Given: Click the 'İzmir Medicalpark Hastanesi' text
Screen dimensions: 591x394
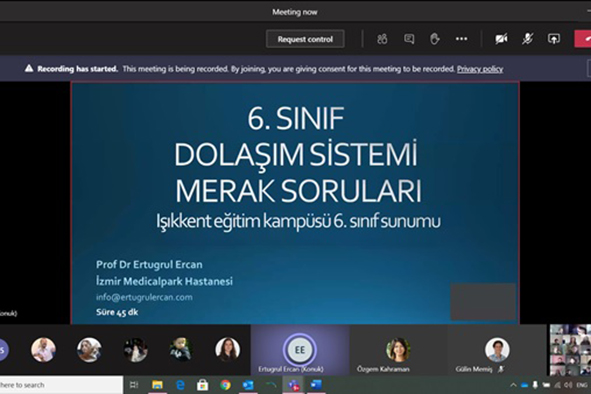Looking at the screenshot, I should click(x=164, y=281).
